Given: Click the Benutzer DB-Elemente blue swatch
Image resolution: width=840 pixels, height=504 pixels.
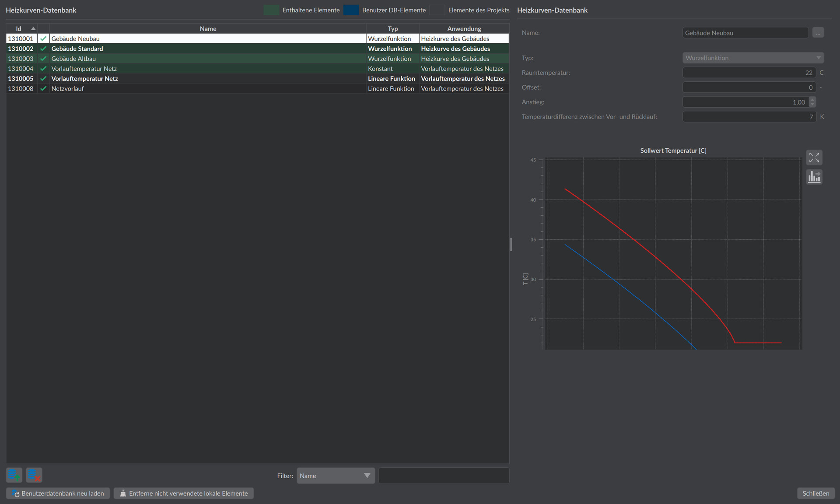Looking at the screenshot, I should pos(351,10).
